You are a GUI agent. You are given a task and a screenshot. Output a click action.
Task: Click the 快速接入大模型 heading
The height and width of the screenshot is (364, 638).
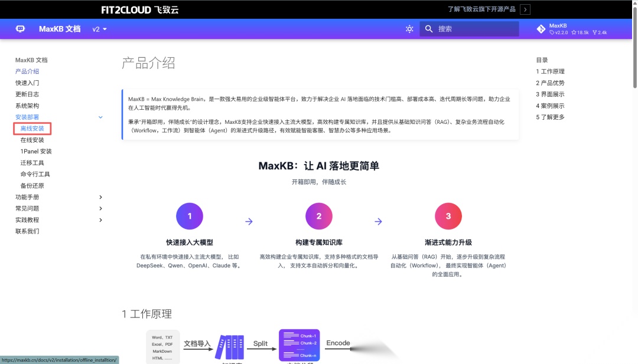190,242
